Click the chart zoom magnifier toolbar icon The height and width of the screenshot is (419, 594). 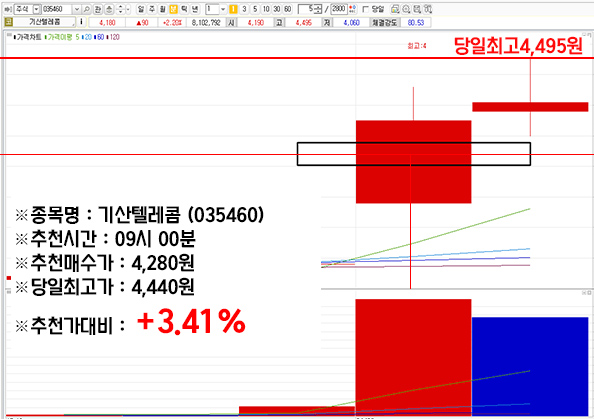406,9
